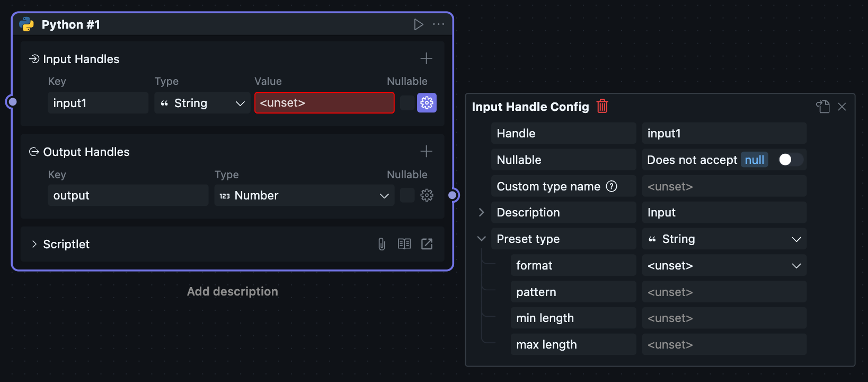Open the format dropdown under Preset type
The height and width of the screenshot is (382, 868).
point(724,265)
